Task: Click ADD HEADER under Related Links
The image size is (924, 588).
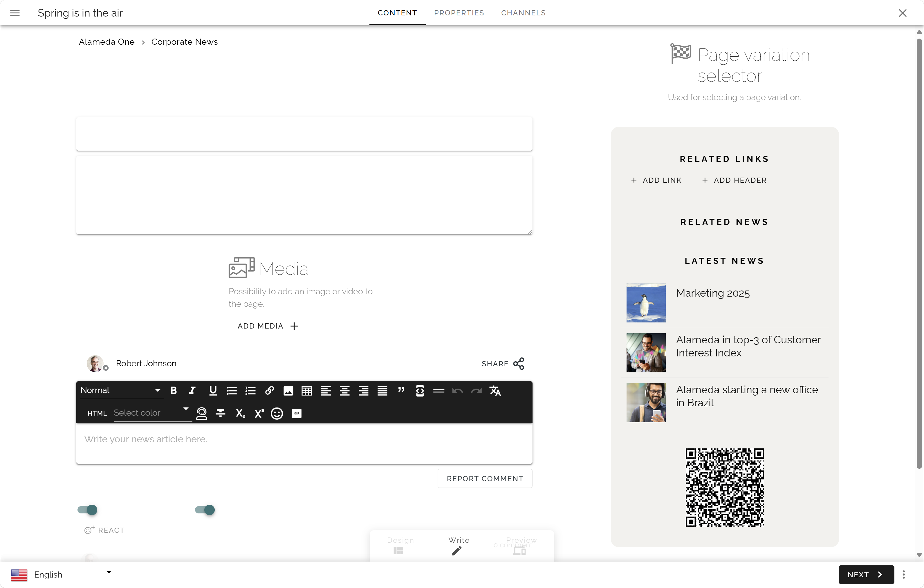Action: click(x=734, y=181)
